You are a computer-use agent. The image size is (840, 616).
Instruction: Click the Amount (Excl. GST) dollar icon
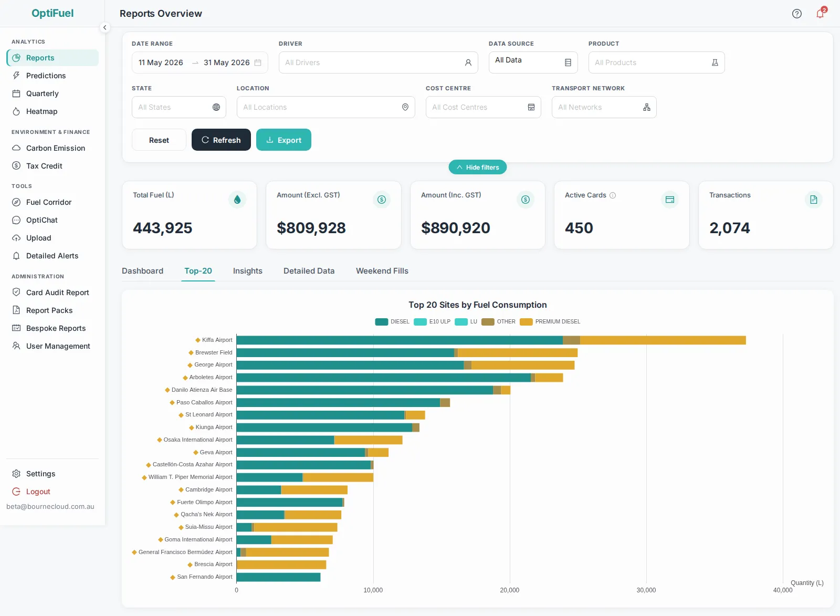click(x=382, y=200)
